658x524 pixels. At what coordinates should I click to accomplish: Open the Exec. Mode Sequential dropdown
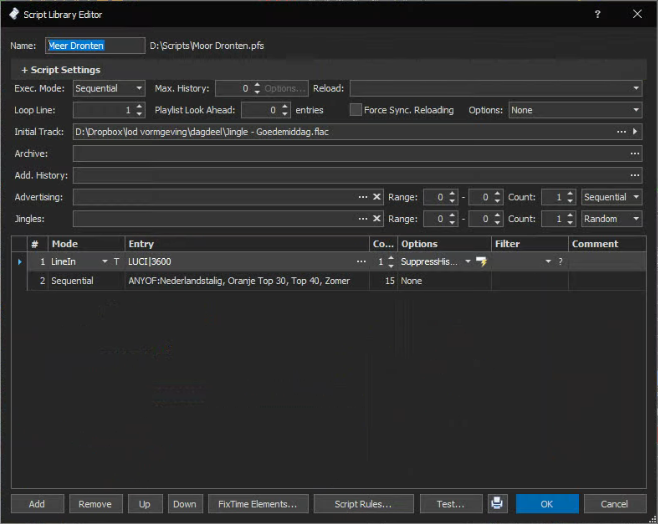click(x=109, y=88)
